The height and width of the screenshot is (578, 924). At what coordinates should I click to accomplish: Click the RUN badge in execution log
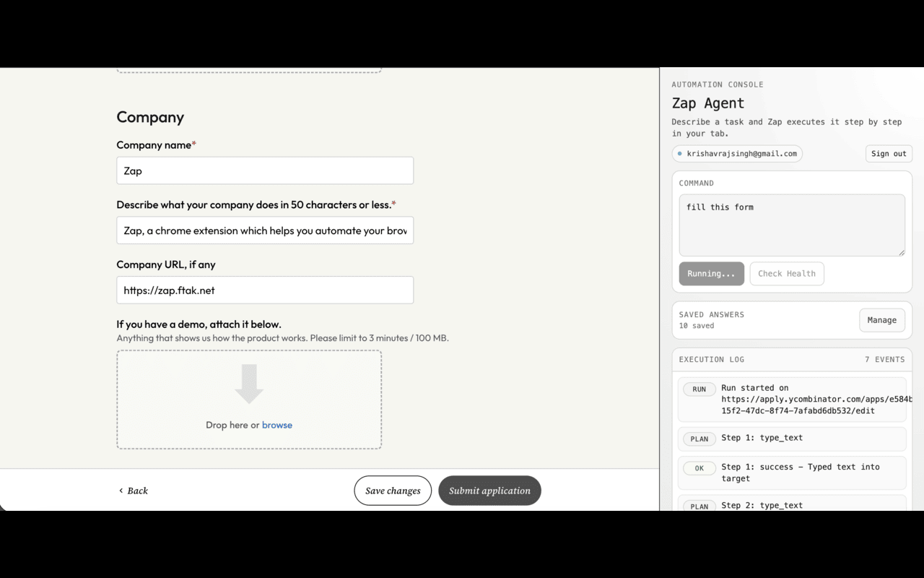pyautogui.click(x=699, y=389)
